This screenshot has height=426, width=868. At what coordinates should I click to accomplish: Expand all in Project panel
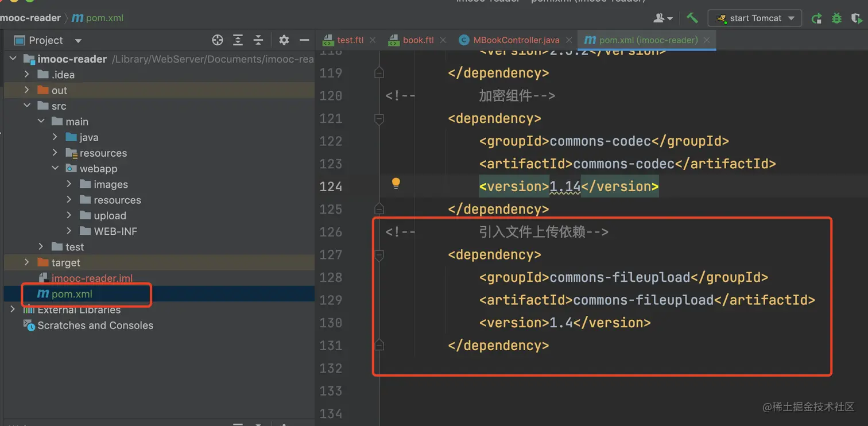pos(238,40)
